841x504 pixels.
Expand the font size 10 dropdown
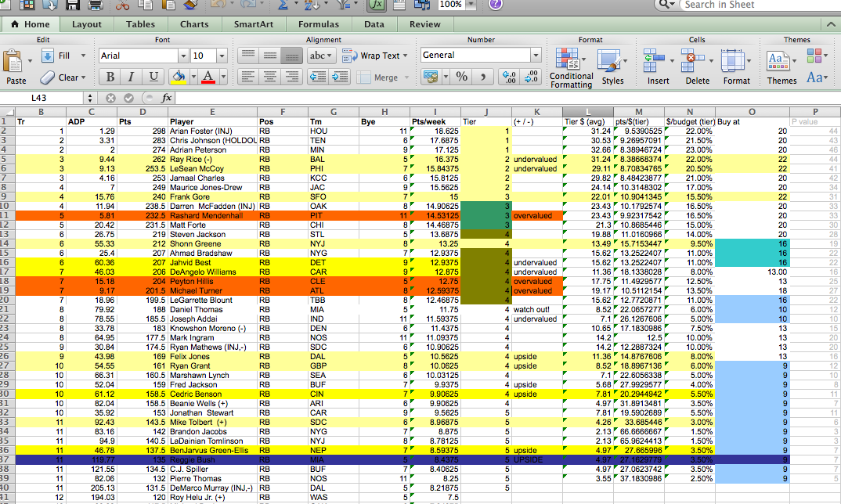click(x=223, y=56)
